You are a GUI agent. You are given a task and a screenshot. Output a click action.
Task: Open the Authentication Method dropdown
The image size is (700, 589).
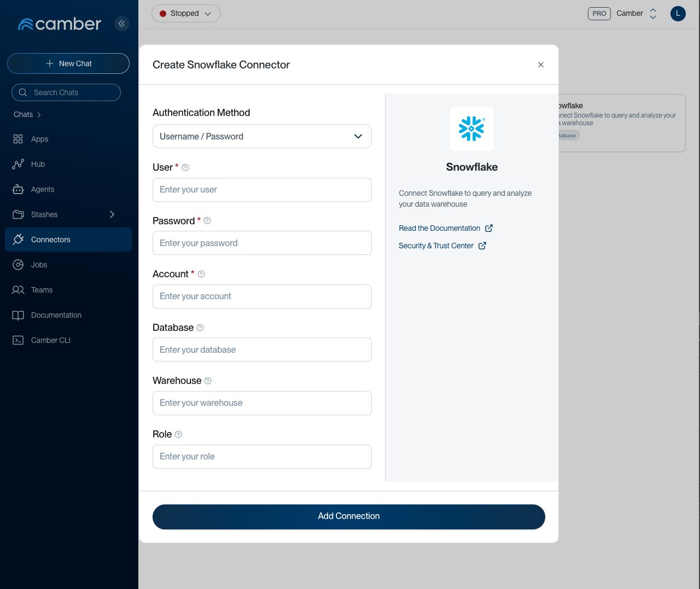coord(262,136)
